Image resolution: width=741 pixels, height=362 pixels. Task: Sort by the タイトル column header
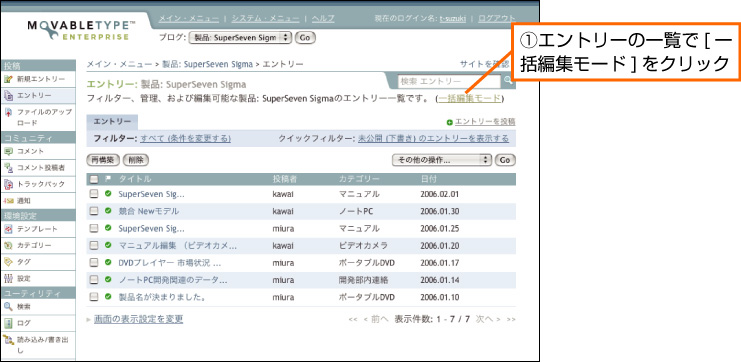135,179
